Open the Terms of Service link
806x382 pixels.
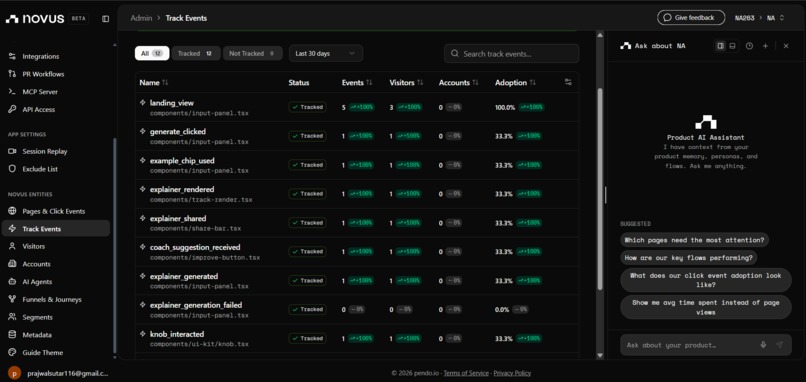(x=466, y=373)
